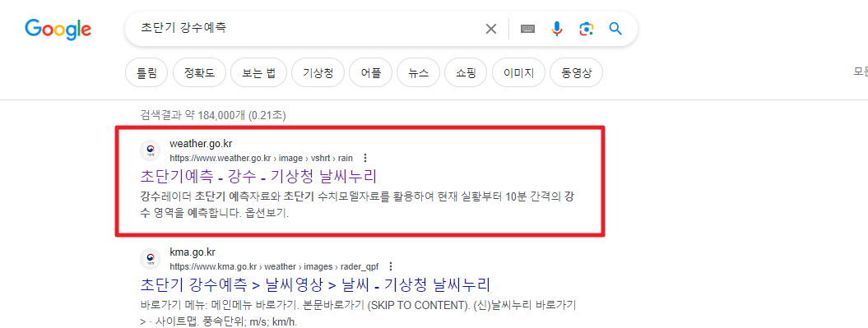
Task: Click the kma.go.kr site name
Action: pyautogui.click(x=192, y=252)
